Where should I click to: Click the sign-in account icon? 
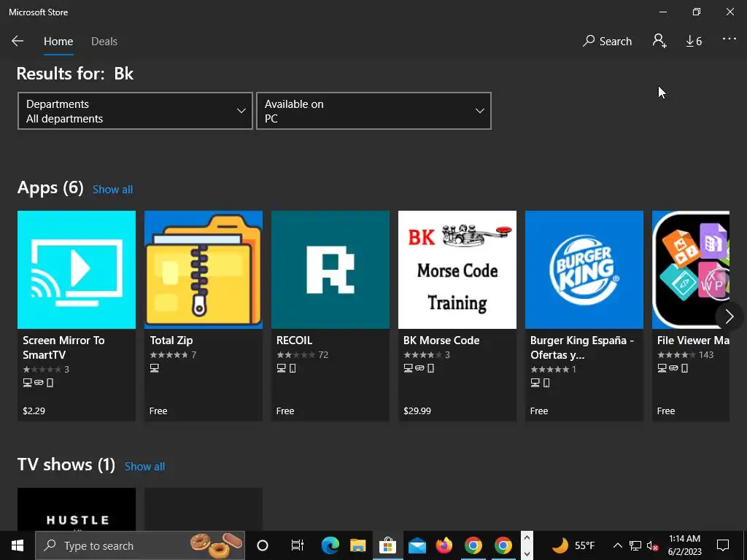point(659,41)
